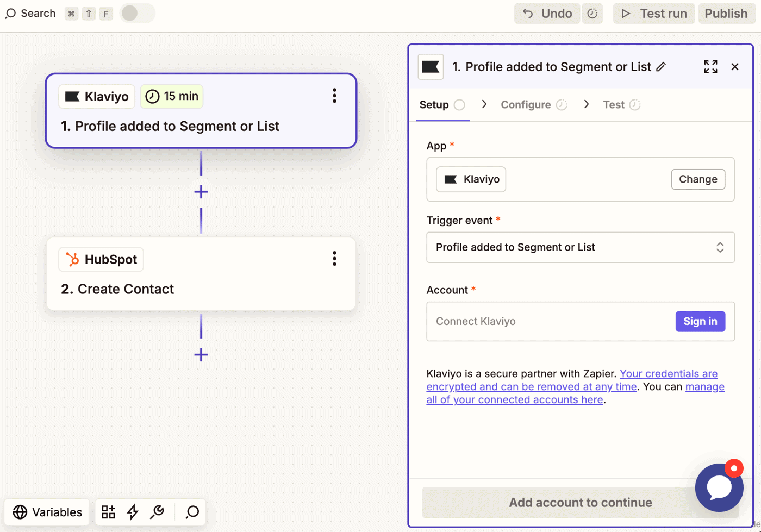This screenshot has height=532, width=761.
Task: Open version history clock icon beside Undo
Action: [592, 14]
